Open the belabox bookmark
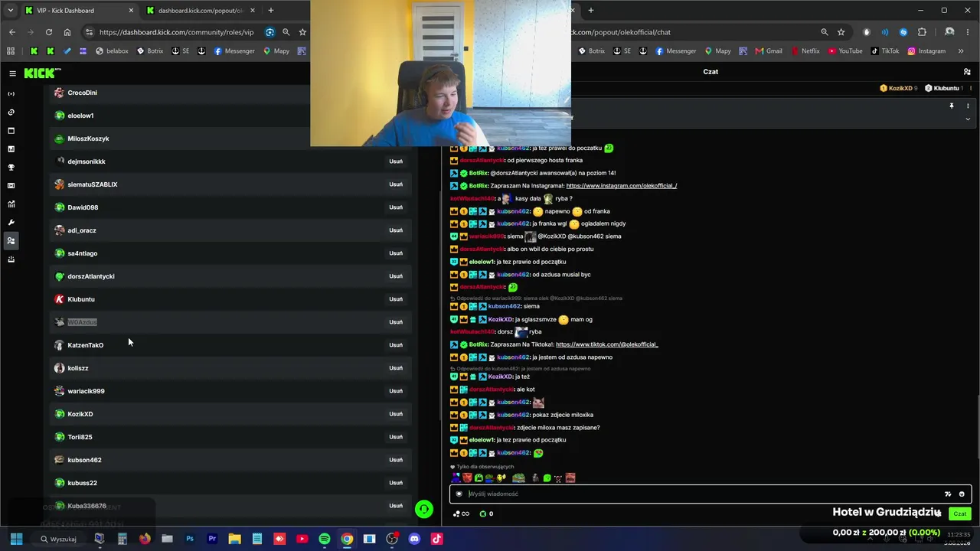 (x=112, y=51)
